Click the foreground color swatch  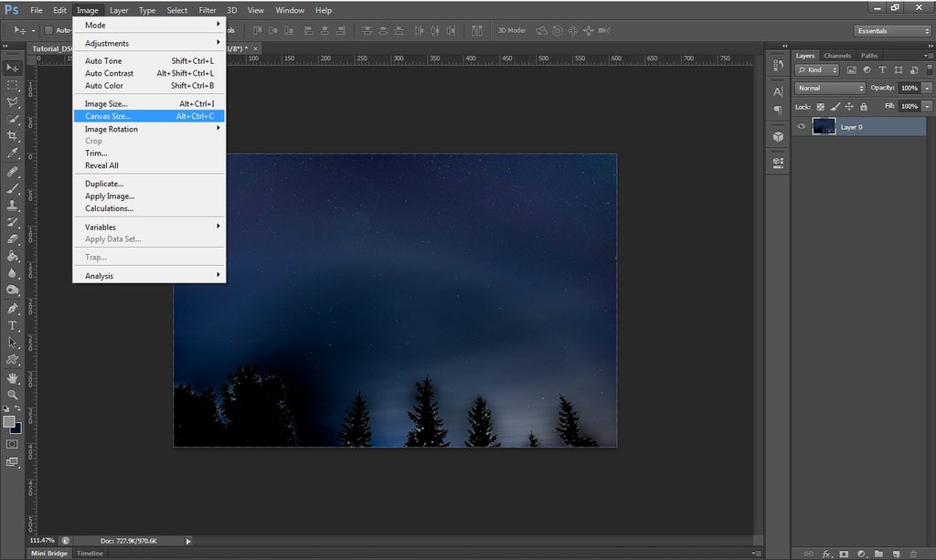tap(9, 421)
